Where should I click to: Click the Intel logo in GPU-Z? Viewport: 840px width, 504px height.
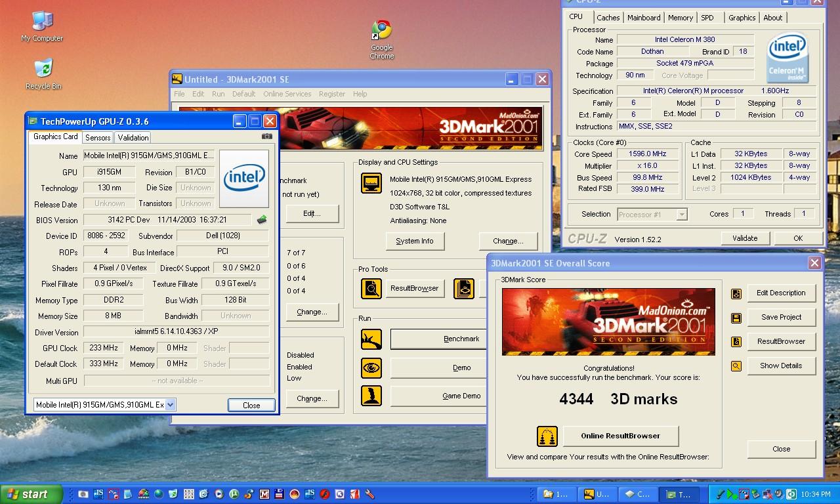(244, 178)
